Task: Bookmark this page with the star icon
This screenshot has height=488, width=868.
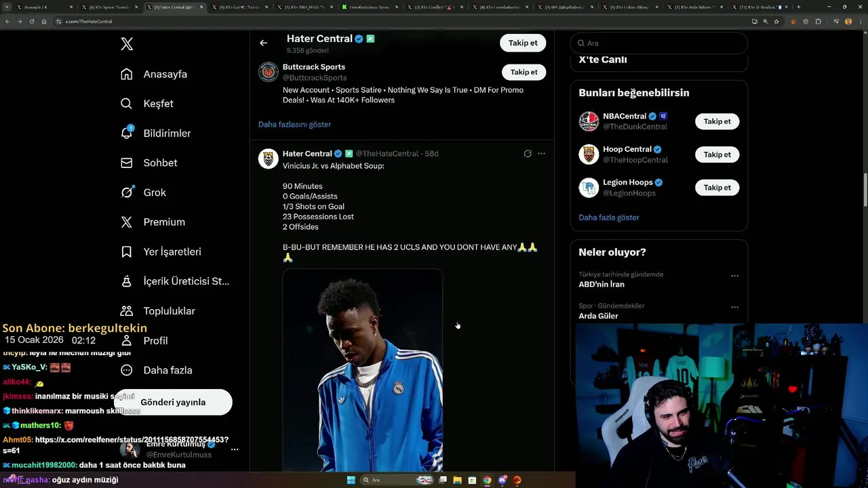Action: [776, 21]
